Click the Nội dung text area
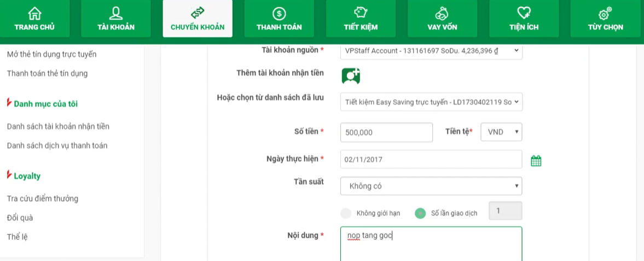Screen dimensions: 644x261 [431, 243]
